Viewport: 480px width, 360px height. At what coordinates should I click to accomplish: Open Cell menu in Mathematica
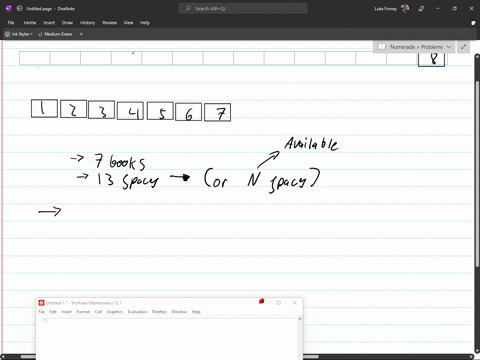[98, 312]
